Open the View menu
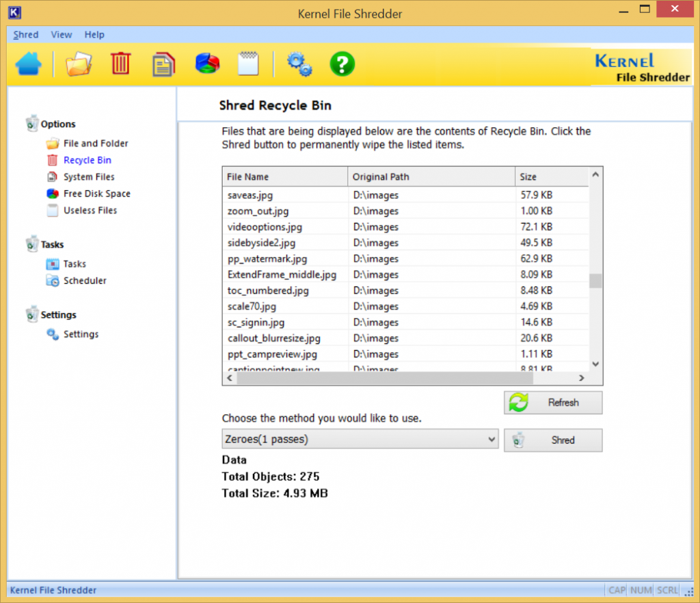The image size is (700, 603). pyautogui.click(x=62, y=34)
